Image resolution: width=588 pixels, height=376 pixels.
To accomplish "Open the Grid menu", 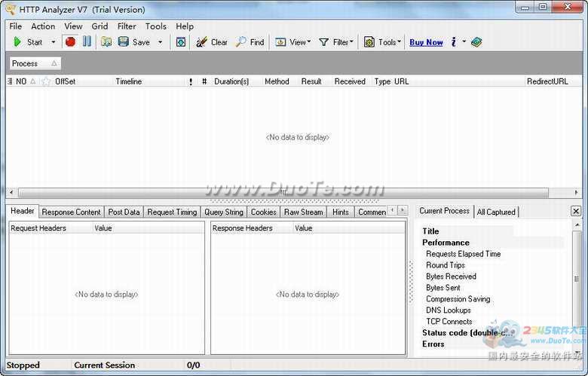I will (100, 26).
